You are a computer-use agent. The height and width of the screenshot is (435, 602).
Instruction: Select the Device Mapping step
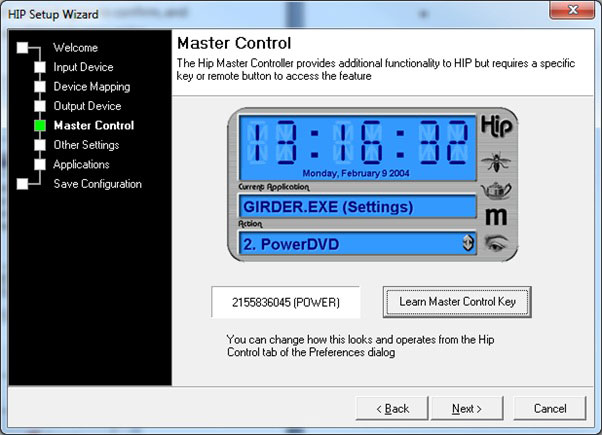[x=92, y=87]
